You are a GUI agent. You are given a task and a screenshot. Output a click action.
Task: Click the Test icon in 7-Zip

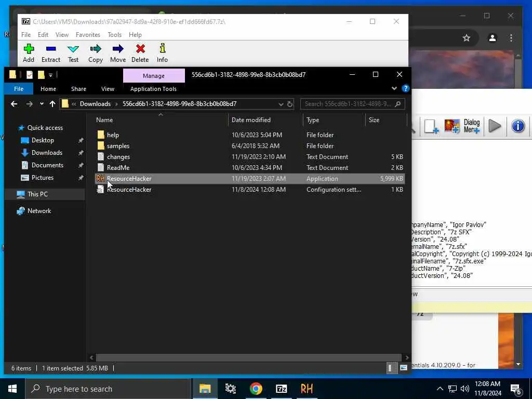73,53
